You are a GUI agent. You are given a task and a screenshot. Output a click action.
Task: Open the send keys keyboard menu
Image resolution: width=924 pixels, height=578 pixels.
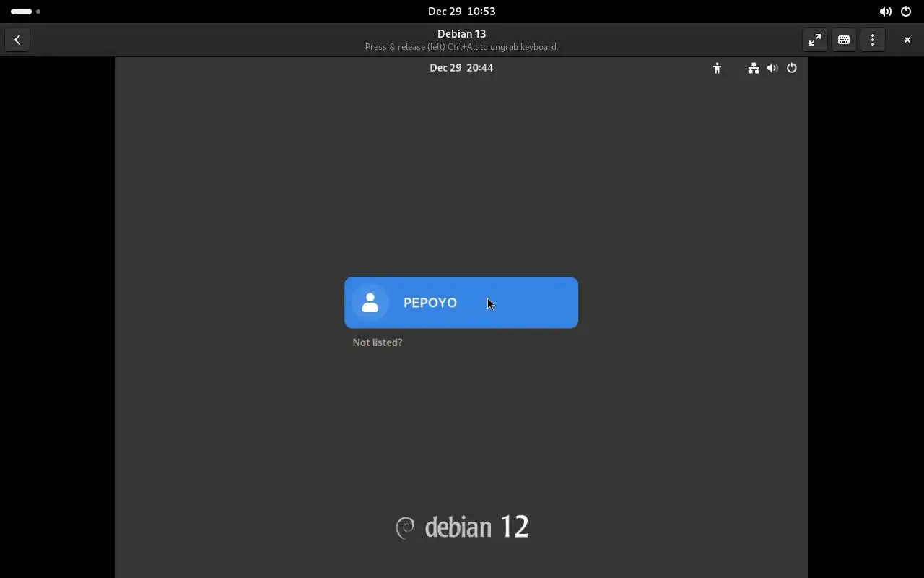[844, 40]
